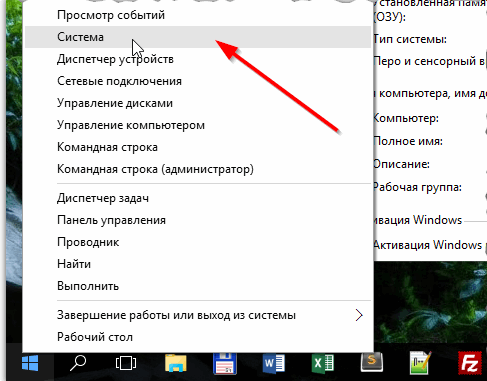Image resolution: width=487 pixels, height=381 pixels.
Task: Launch Командная строка entry without administrator
Action: click(x=198, y=147)
